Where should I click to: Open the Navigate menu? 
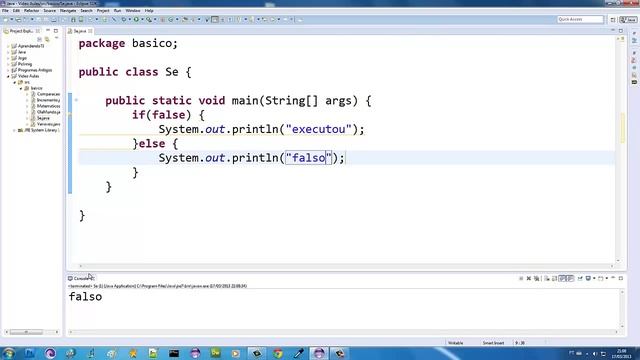point(68,11)
